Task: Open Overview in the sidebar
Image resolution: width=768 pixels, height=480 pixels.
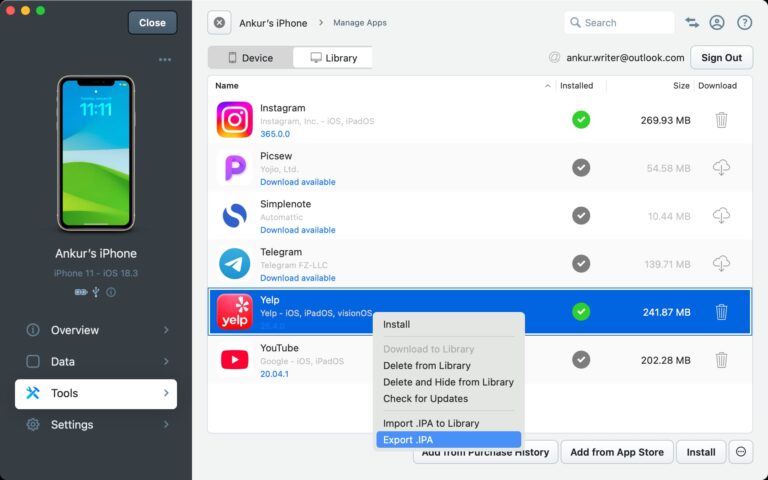Action: [x=96, y=330]
